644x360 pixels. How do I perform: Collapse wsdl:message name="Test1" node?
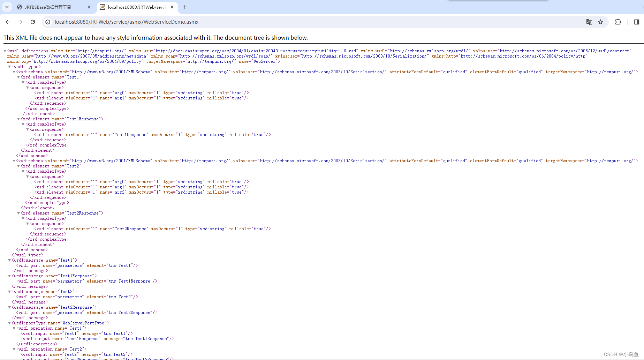click(9, 260)
